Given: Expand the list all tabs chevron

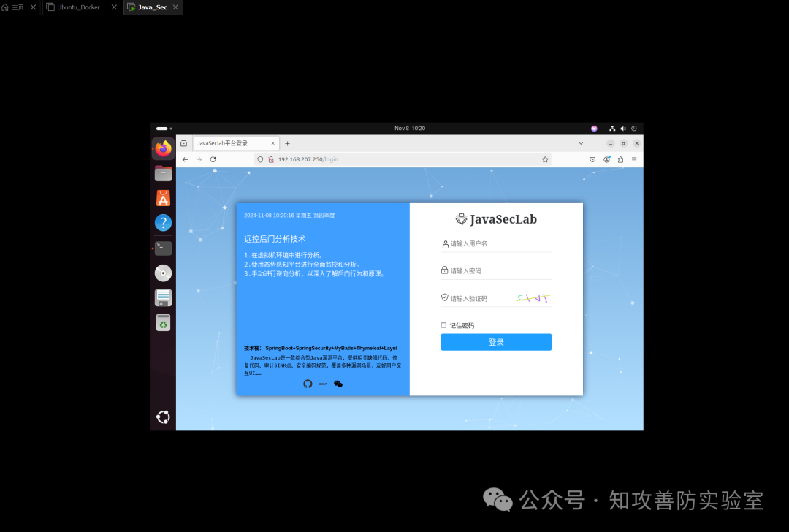Looking at the screenshot, I should coord(581,143).
